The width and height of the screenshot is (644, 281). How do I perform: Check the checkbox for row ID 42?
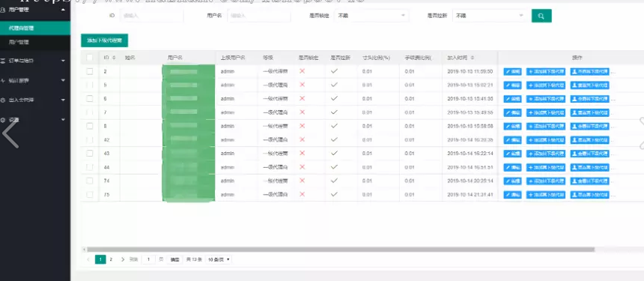point(90,139)
